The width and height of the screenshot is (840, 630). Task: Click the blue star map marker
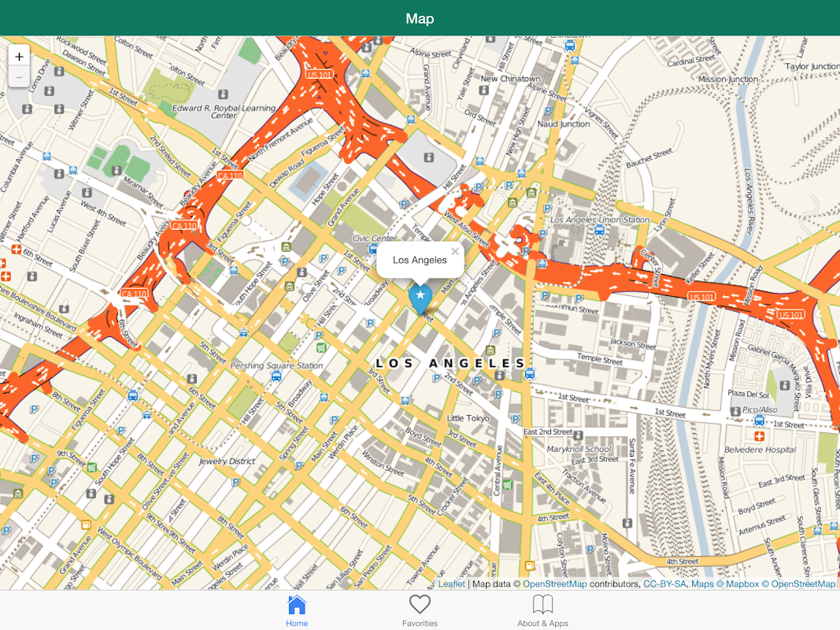[x=420, y=298]
